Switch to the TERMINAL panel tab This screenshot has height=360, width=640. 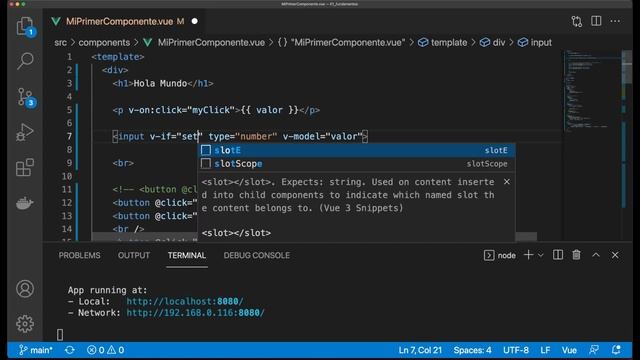187,255
